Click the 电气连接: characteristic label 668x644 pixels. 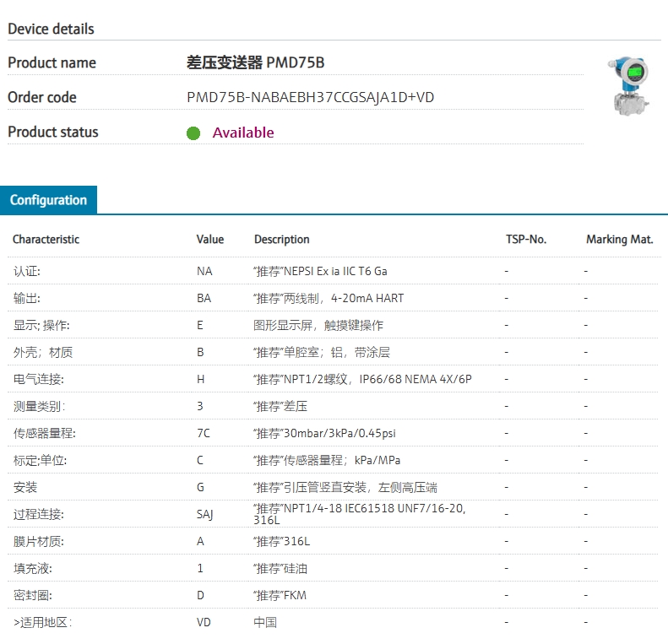pos(38,379)
